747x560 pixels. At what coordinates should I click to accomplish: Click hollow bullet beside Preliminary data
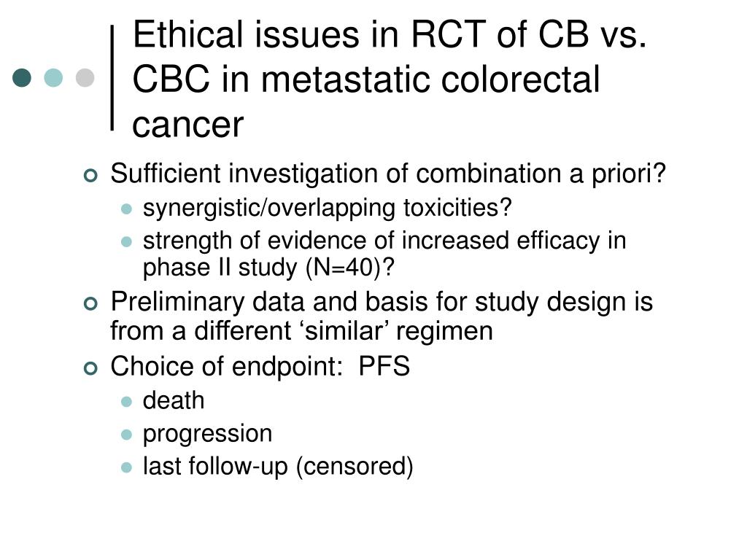tap(90, 303)
